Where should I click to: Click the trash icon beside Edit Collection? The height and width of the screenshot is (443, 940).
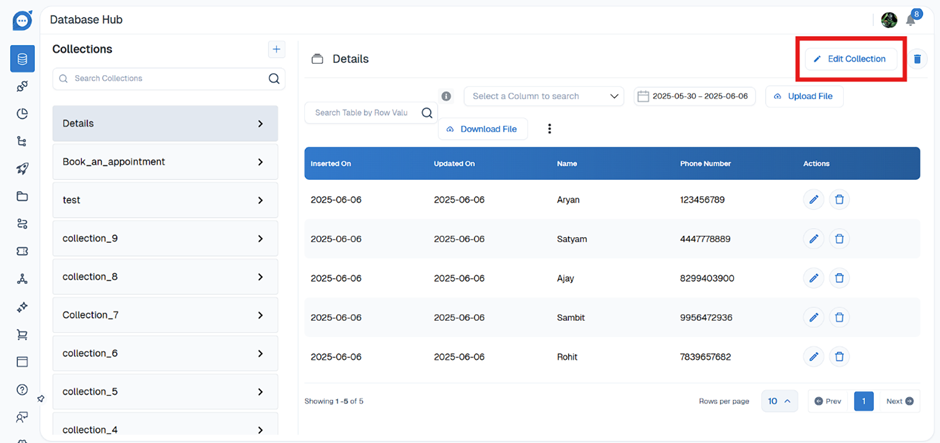917,59
